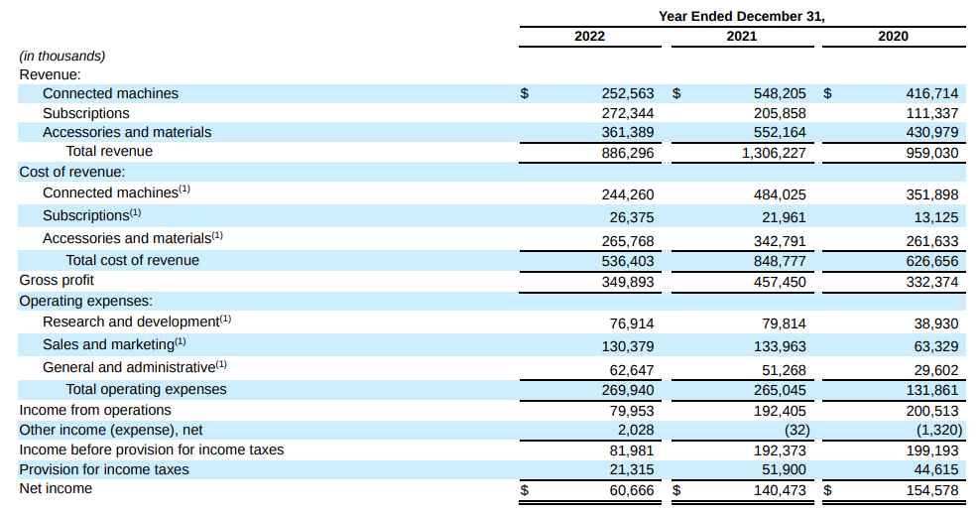The image size is (980, 514).
Task: Select Research and development value 38,930
Action: (935, 323)
